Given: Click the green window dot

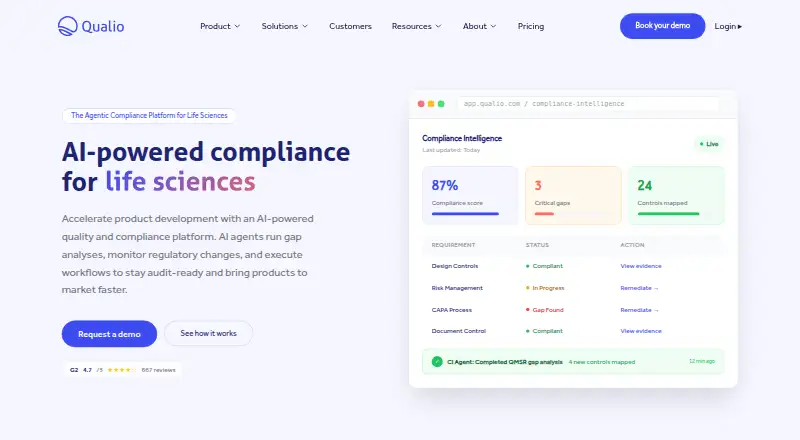Looking at the screenshot, I should (441, 104).
